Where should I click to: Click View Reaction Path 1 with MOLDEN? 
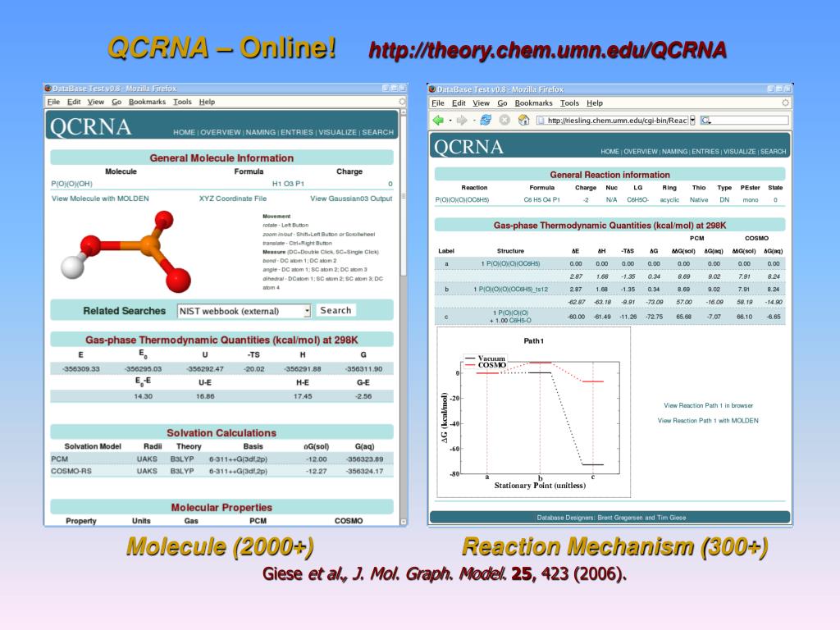(x=708, y=421)
